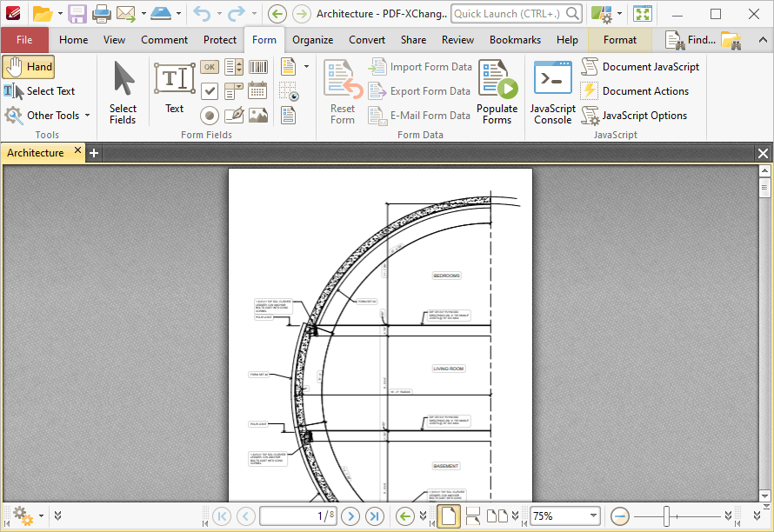Undo the last action

click(x=202, y=14)
